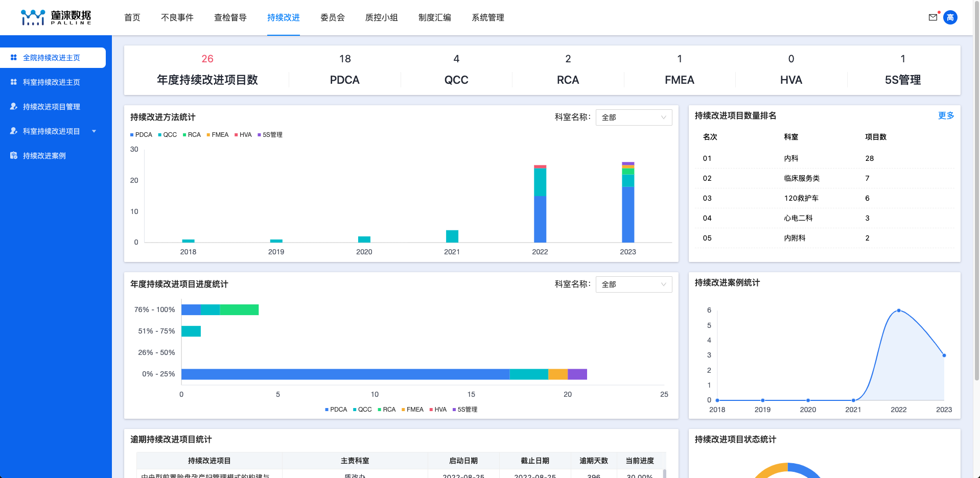
Task: Click the 0% - 25% PDCA bar segment
Action: 345,374
